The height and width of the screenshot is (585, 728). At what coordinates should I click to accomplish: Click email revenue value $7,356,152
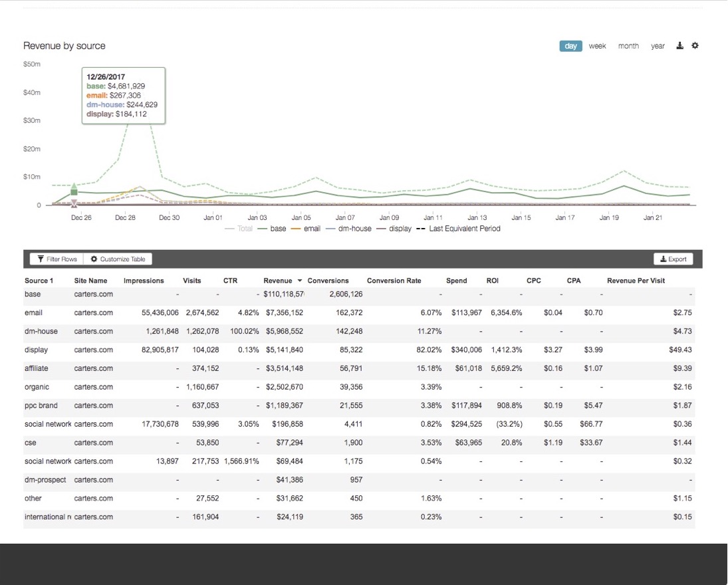[284, 312]
